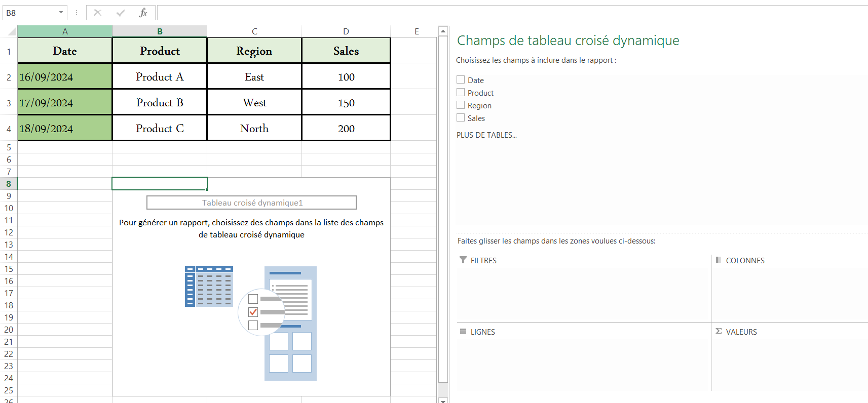Click the Region header cell
Image resolution: width=868 pixels, height=403 pixels.
click(254, 51)
